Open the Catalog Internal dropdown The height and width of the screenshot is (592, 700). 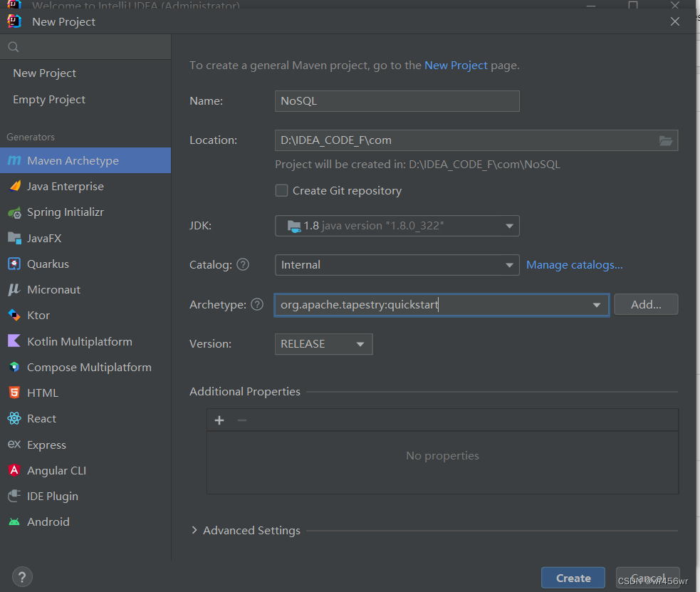(x=397, y=265)
